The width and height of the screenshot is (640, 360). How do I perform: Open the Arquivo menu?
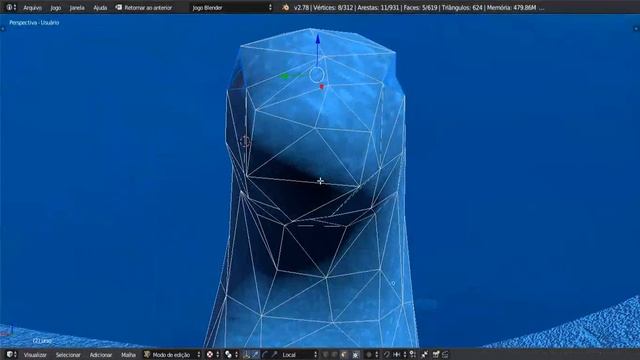click(x=32, y=8)
